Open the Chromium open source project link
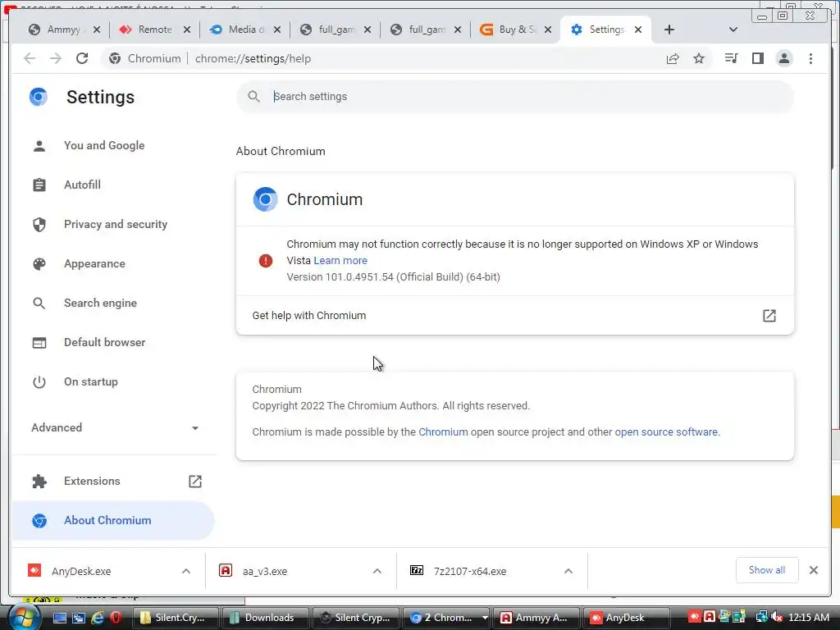Screen dimensions: 840x630 [x=443, y=432]
